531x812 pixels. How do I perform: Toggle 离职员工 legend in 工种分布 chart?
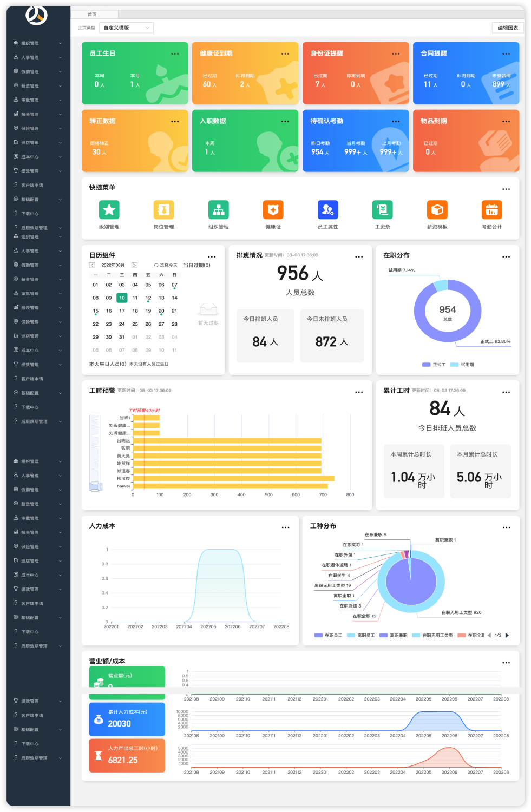coord(361,636)
